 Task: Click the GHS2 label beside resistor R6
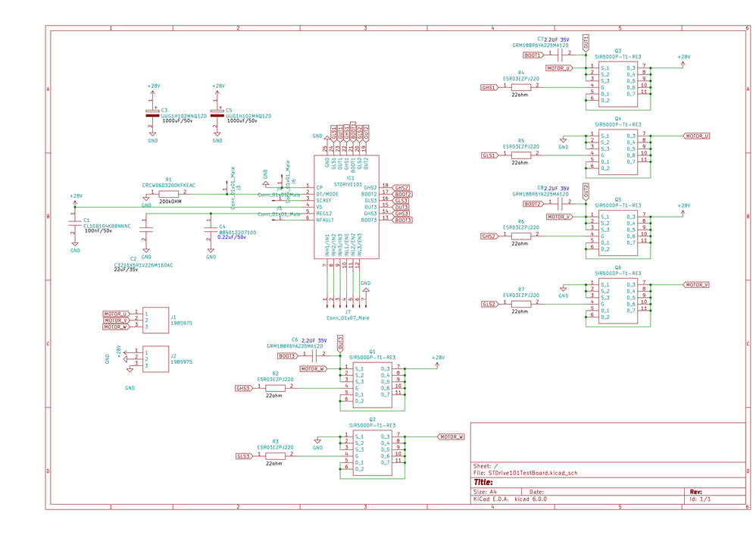click(489, 236)
